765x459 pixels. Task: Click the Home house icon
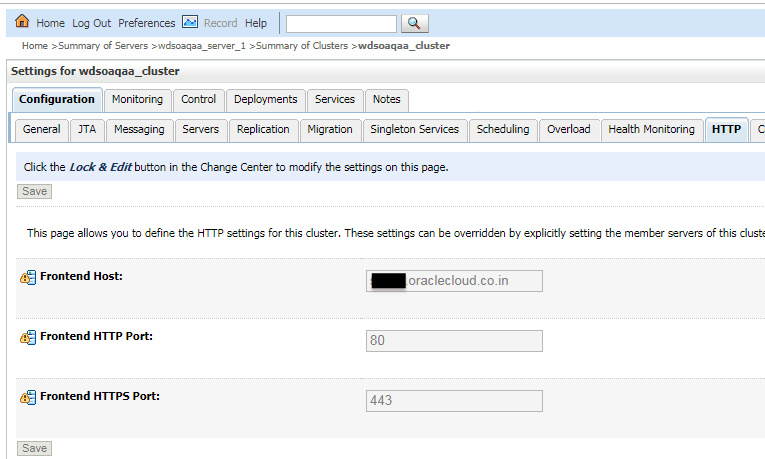[x=22, y=21]
